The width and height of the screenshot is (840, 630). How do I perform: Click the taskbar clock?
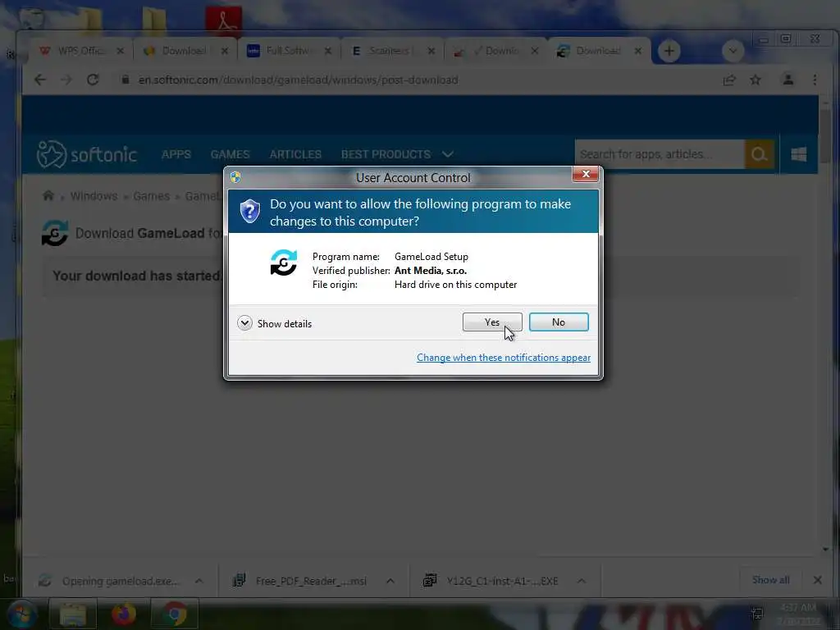[798, 614]
